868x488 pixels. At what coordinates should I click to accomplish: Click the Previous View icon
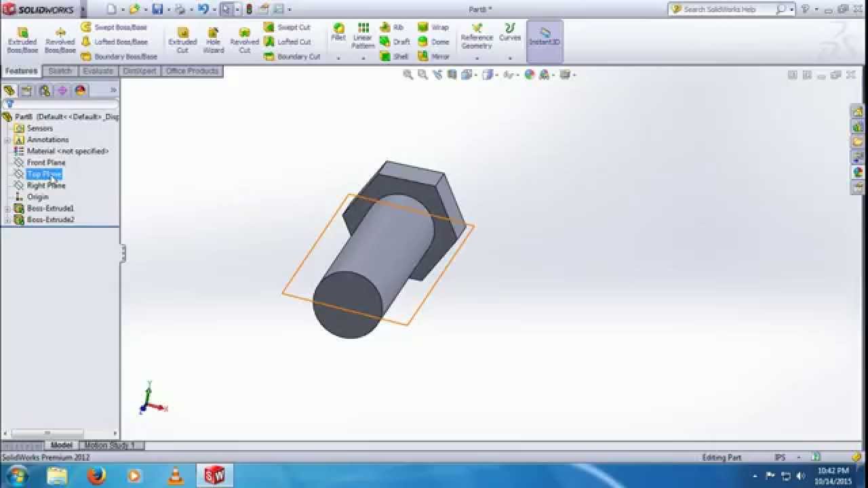coord(437,75)
